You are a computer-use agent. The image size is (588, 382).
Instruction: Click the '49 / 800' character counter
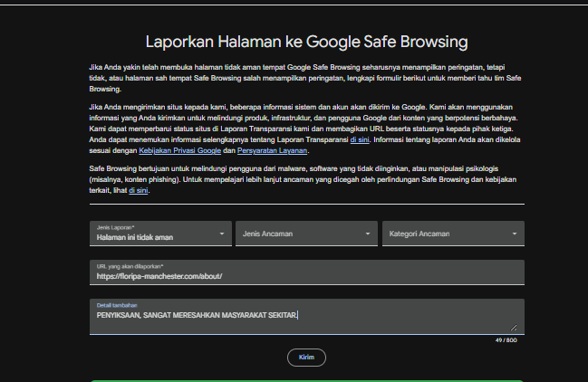tap(506, 340)
